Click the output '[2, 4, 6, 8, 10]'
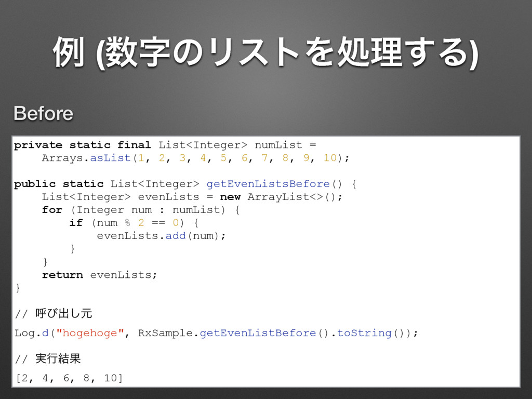532x399 pixels. pos(69,378)
